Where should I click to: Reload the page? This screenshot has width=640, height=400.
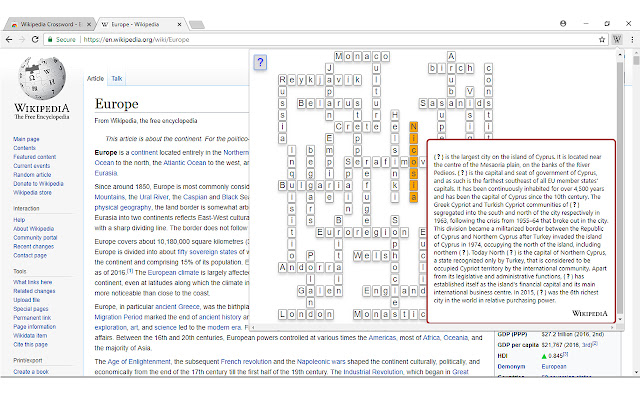35,40
